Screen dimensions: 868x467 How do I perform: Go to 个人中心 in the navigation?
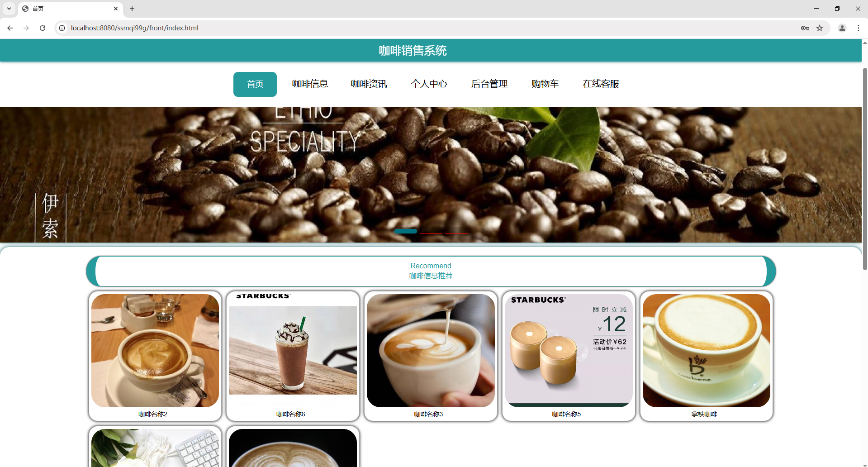click(x=429, y=84)
